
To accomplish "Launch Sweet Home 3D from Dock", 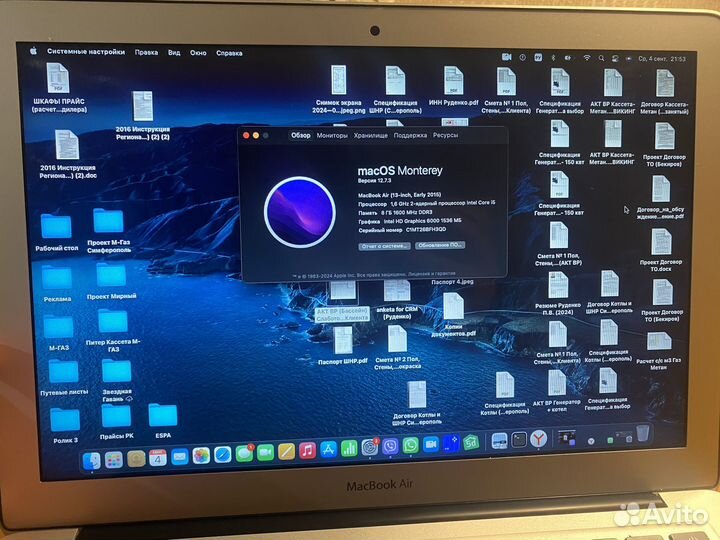I will (x=471, y=443).
